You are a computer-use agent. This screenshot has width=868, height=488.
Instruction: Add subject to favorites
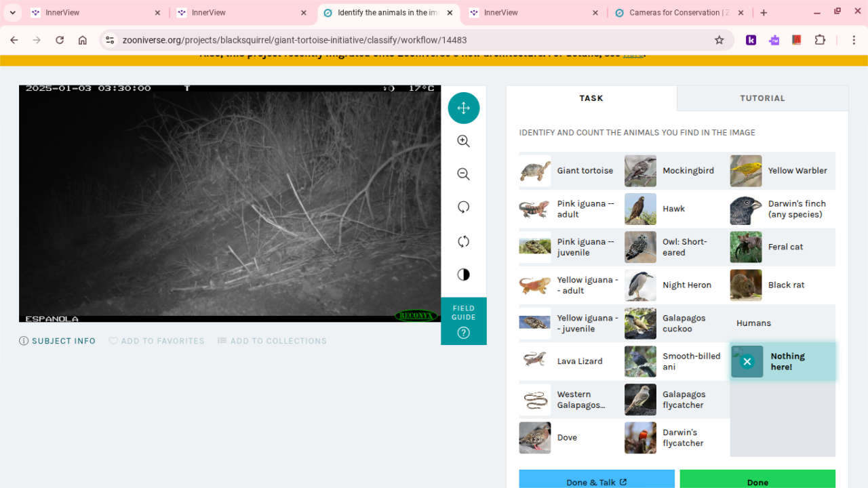click(157, 341)
